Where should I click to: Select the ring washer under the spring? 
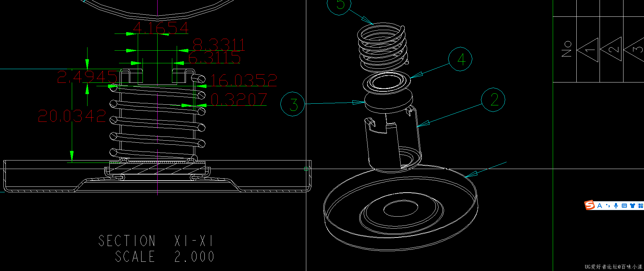coord(387,83)
